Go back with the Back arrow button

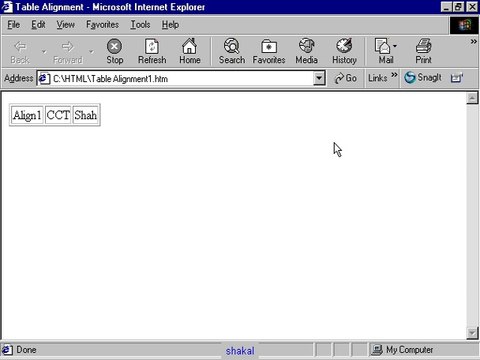(x=20, y=51)
